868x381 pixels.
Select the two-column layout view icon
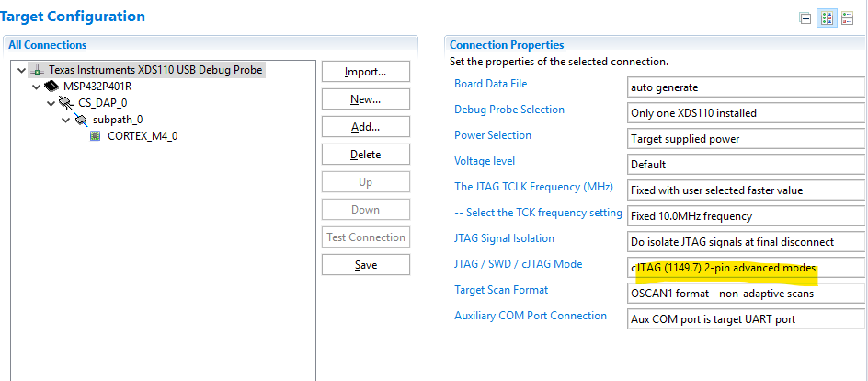click(x=827, y=18)
